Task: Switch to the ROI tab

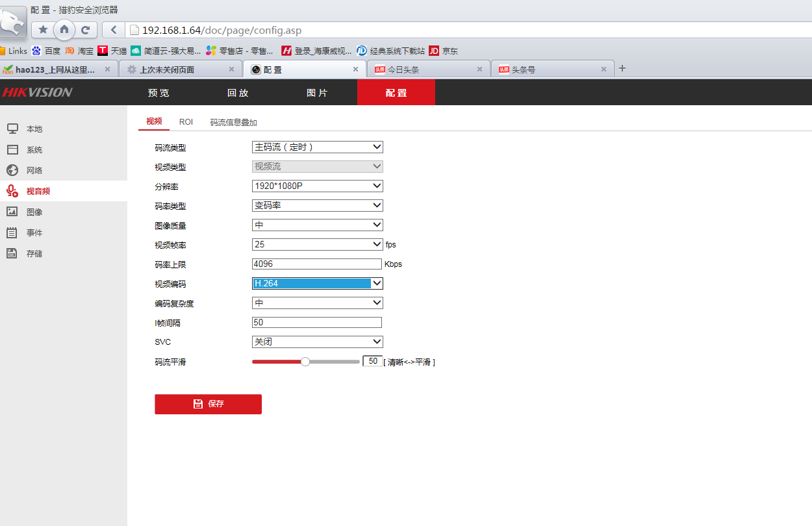Action: click(x=186, y=121)
